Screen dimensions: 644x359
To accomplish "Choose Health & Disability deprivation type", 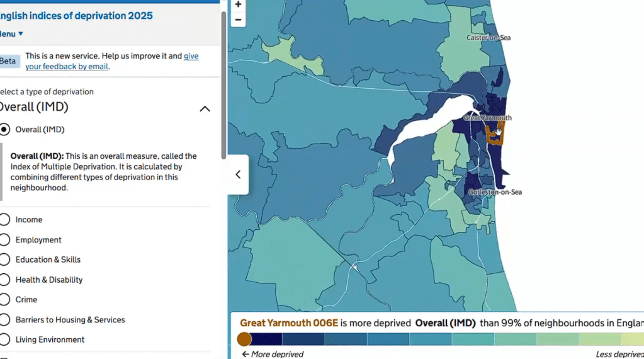I will tap(5, 280).
